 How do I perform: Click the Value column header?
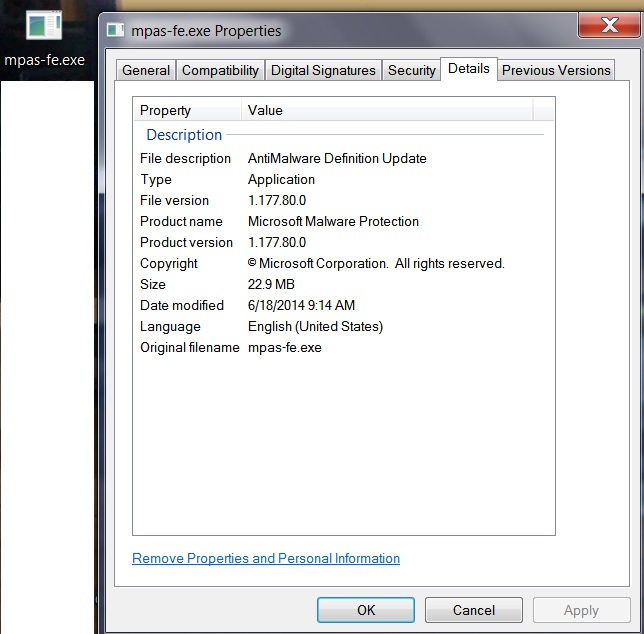pos(387,110)
